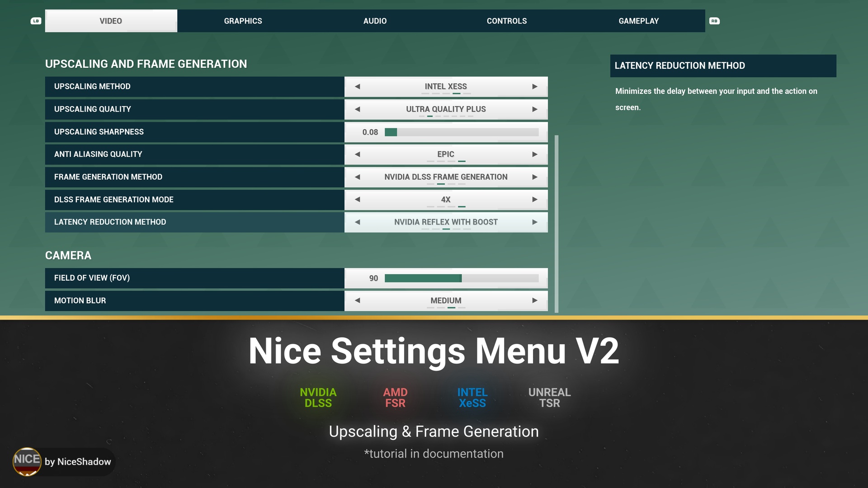Click the 4X mode value

446,199
